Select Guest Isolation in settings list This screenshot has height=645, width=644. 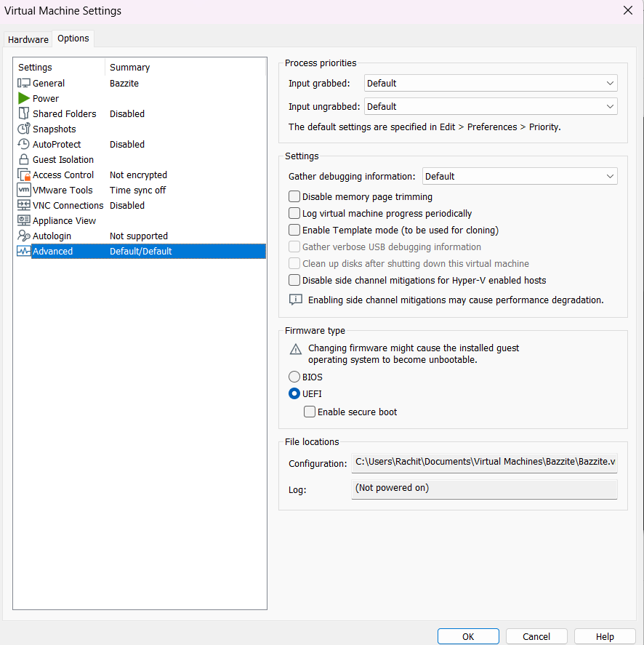point(63,159)
